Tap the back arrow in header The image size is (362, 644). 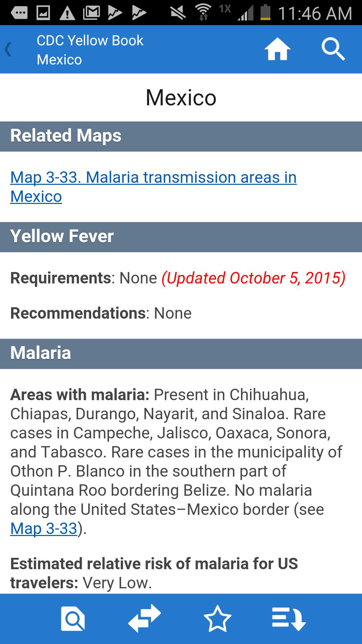click(x=8, y=50)
